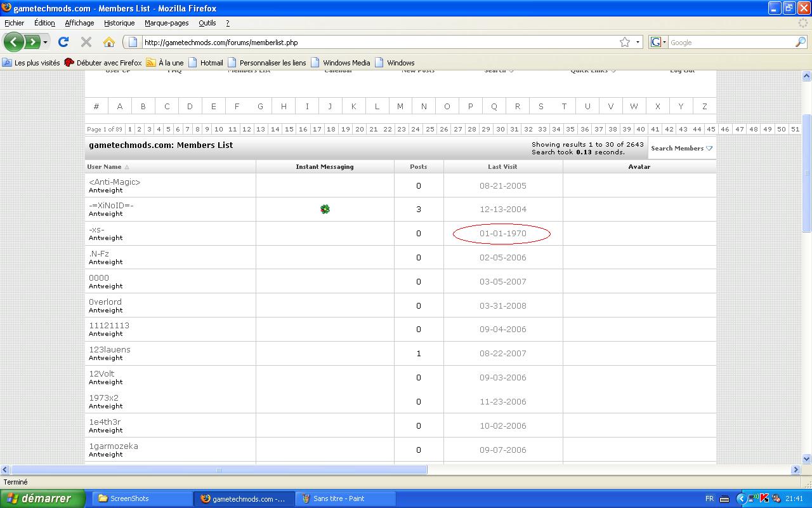Screen dimensions: 812x508
Task: Click the red K antivirus tray icon
Action: [764, 498]
